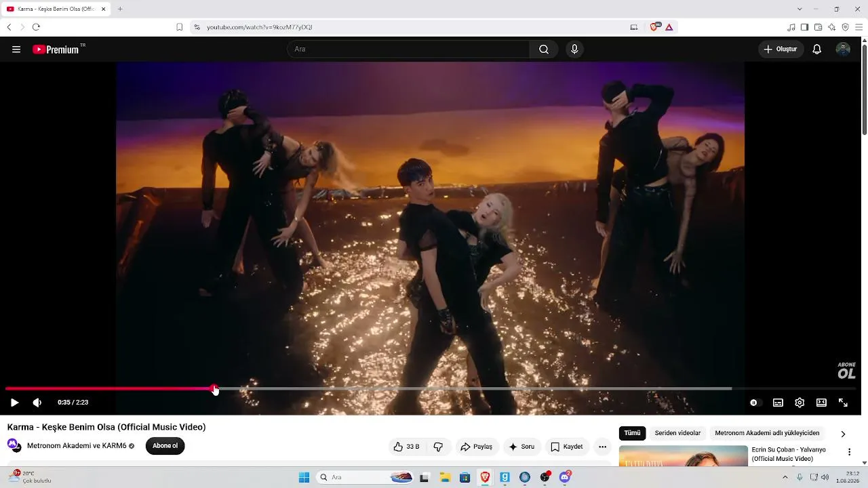This screenshot has width=868, height=488.
Task: Click the address bar URL
Action: 260,27
